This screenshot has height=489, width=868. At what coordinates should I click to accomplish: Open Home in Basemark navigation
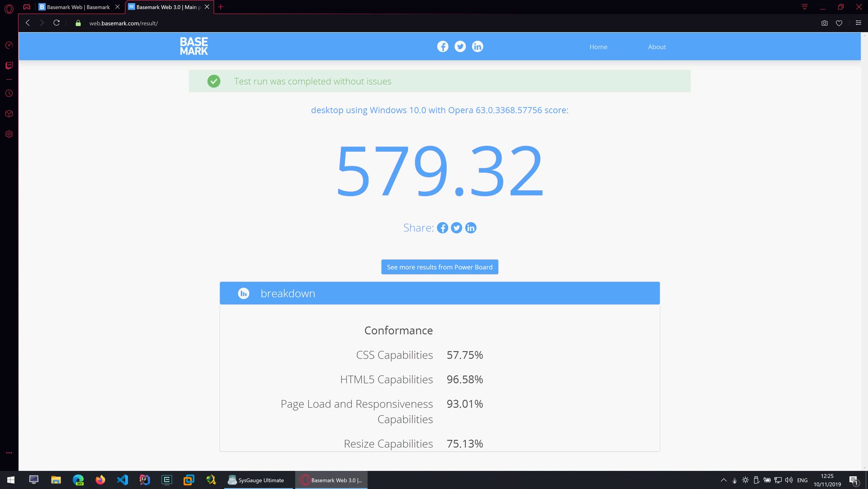(599, 47)
